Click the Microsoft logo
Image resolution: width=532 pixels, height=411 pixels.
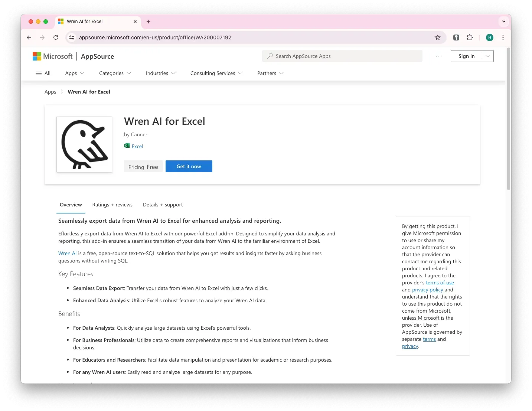[53, 56]
